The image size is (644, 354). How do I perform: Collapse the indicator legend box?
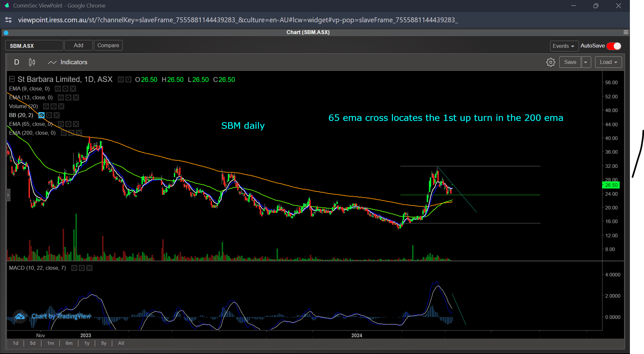12,79
